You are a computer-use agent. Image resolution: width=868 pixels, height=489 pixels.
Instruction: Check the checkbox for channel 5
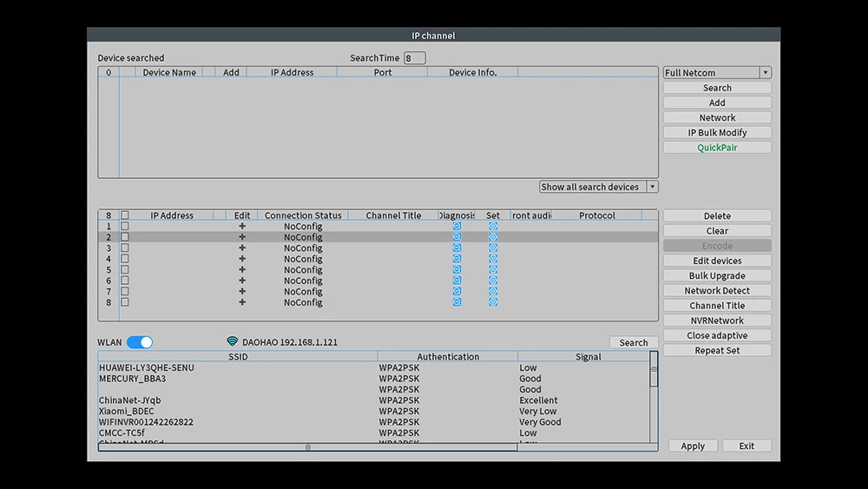tap(124, 270)
